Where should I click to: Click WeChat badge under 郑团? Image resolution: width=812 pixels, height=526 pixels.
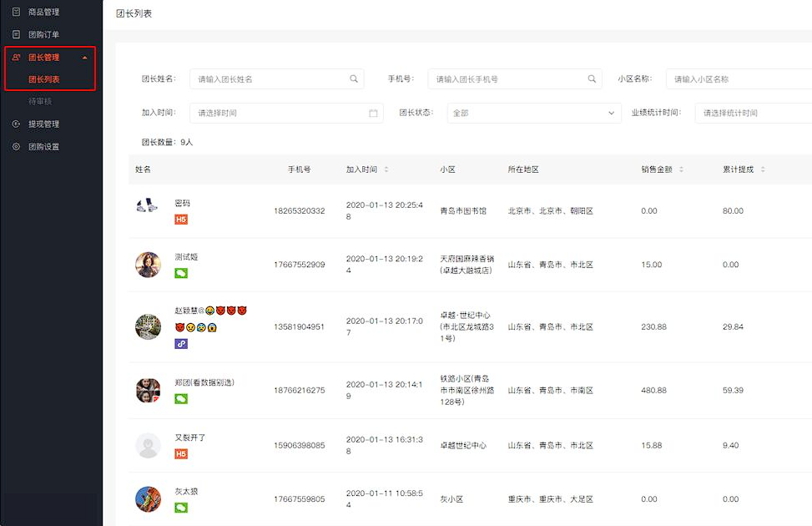click(x=181, y=398)
